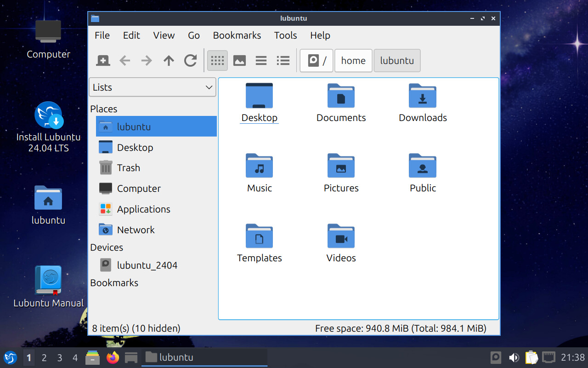Click the 8 item(s) status text
588x368 pixels.
tap(136, 328)
